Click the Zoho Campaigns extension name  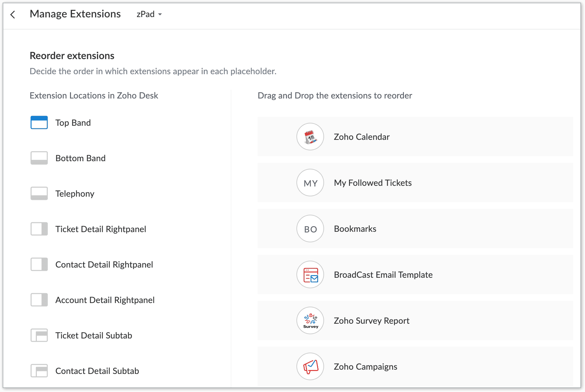tap(365, 367)
